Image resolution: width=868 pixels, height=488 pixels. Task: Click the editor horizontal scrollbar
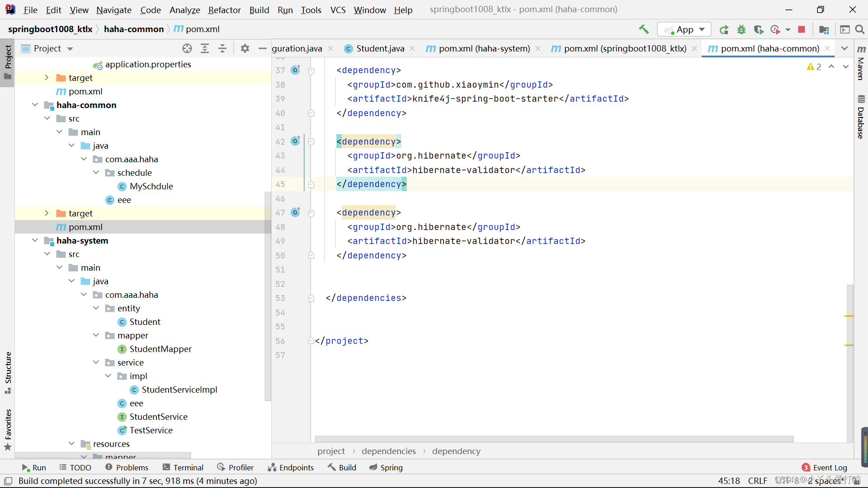point(554,439)
